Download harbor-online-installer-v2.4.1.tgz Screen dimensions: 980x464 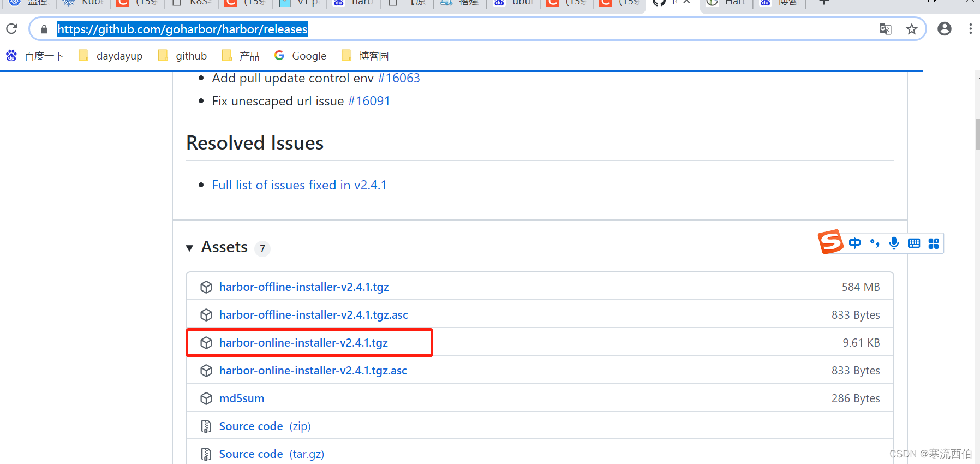[x=303, y=343]
